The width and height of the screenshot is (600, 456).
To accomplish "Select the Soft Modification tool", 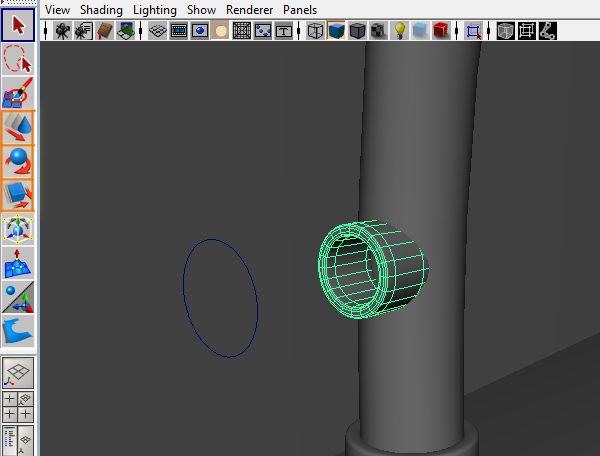I will pos(18,263).
